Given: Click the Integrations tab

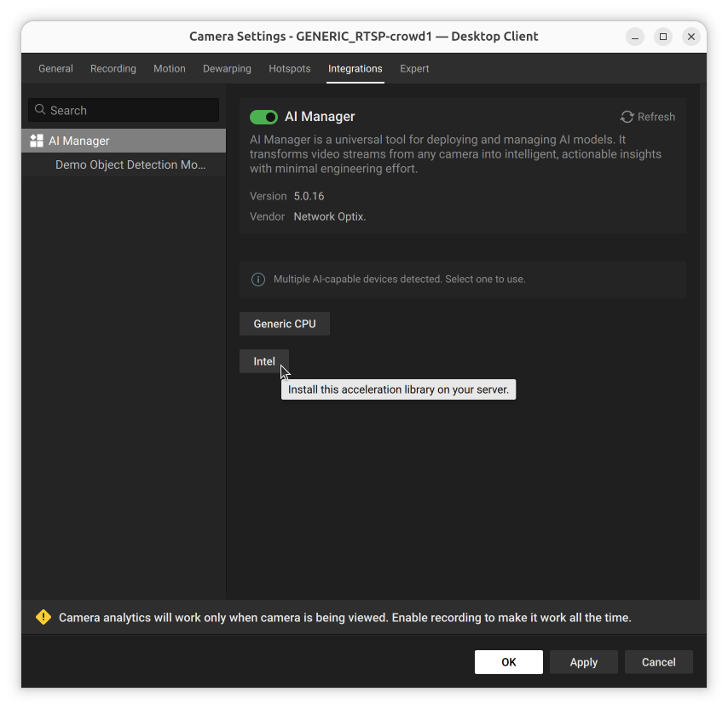Looking at the screenshot, I should click(x=355, y=69).
